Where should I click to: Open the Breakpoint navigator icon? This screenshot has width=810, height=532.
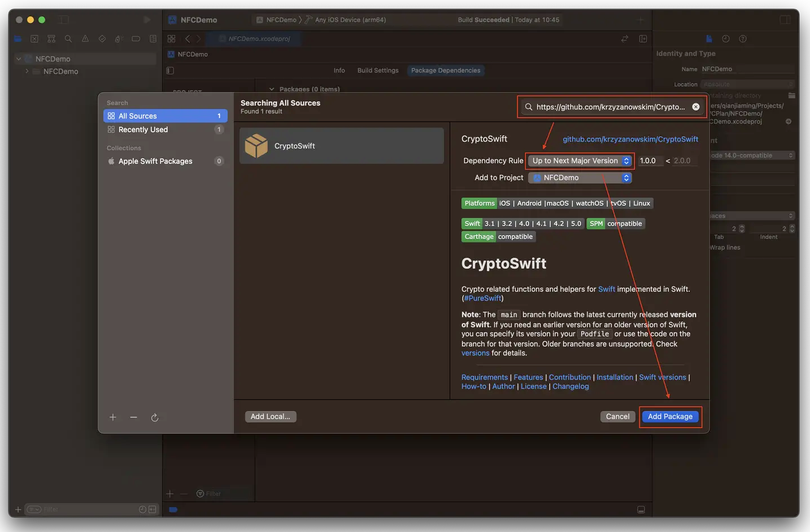coord(136,39)
